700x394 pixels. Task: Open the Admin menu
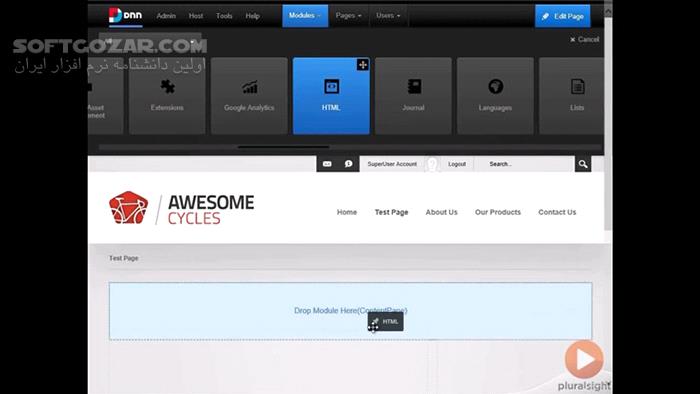[166, 16]
